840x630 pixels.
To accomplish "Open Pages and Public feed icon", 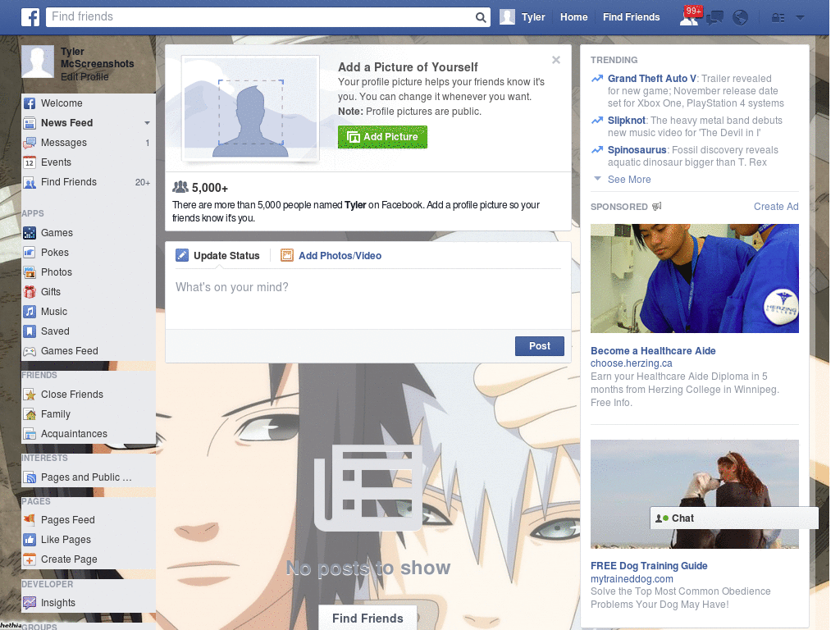I will pos(30,478).
